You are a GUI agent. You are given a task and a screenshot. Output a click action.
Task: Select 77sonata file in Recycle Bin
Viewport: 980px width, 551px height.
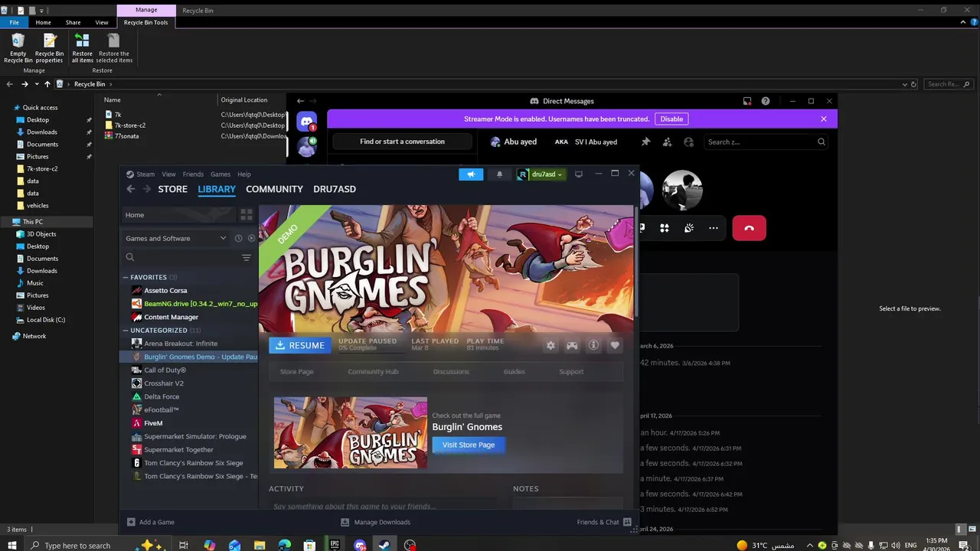click(x=126, y=136)
